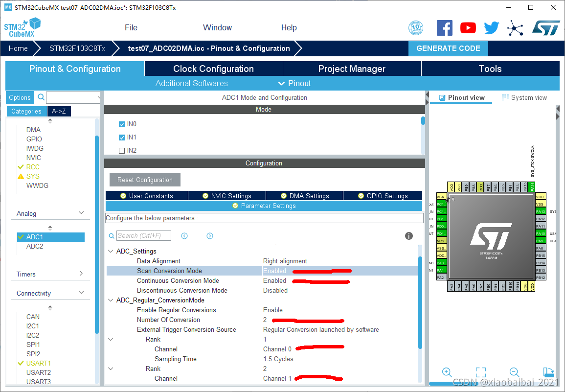Click the Scan Conversion Mode Enabled value
The width and height of the screenshot is (565, 392).
274,271
